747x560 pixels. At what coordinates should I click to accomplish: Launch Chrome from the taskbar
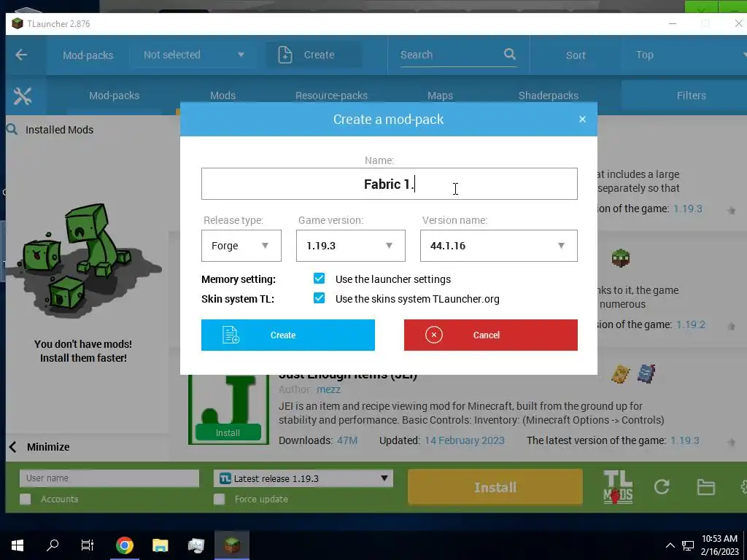124,545
